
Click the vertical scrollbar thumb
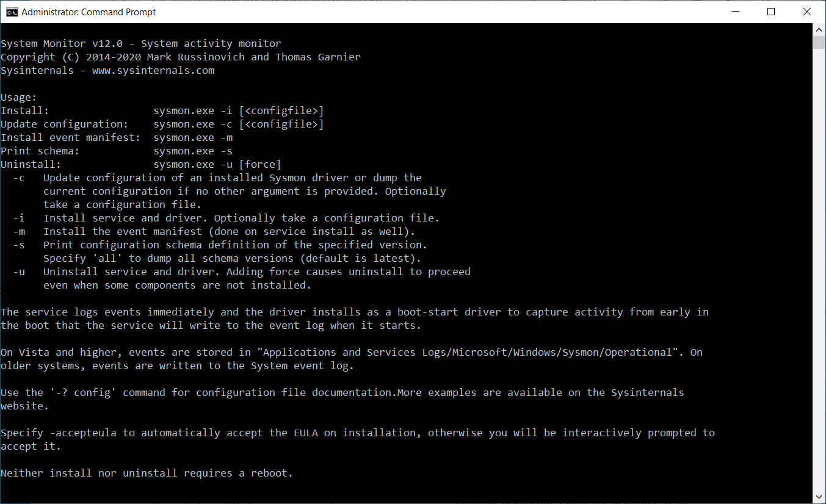[x=819, y=42]
